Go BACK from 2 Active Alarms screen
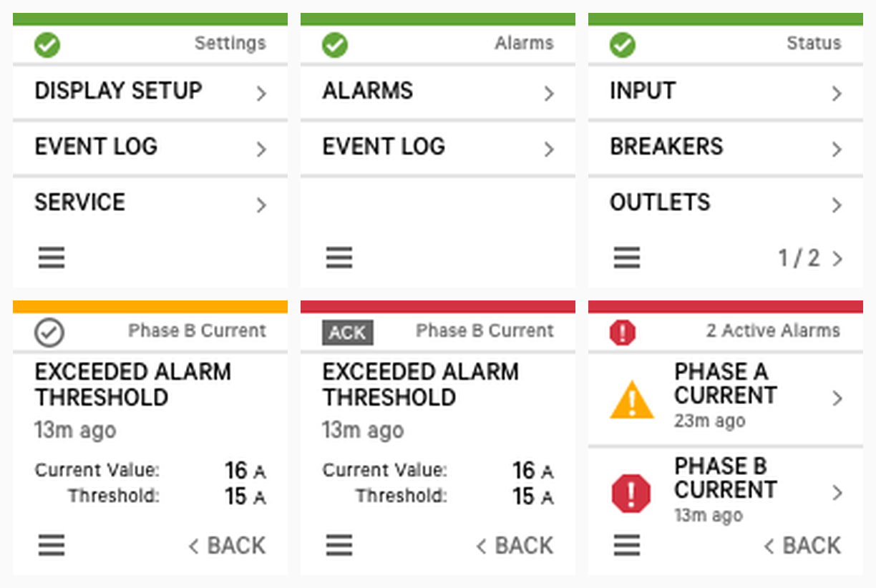 coord(802,546)
